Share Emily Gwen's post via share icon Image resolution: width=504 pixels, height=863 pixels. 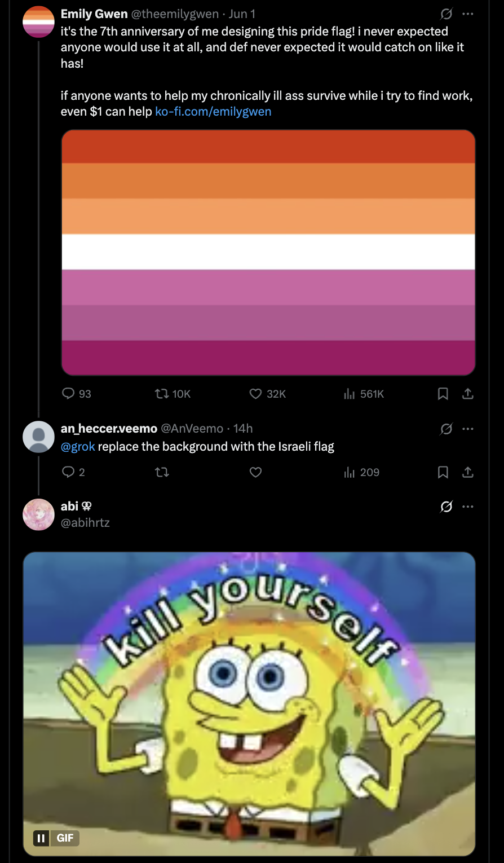coord(468,394)
